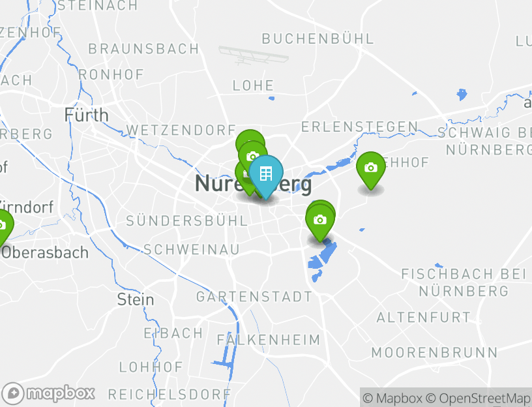
Task: Click the airport runway symbol above Lohe
Action: [x=254, y=55]
